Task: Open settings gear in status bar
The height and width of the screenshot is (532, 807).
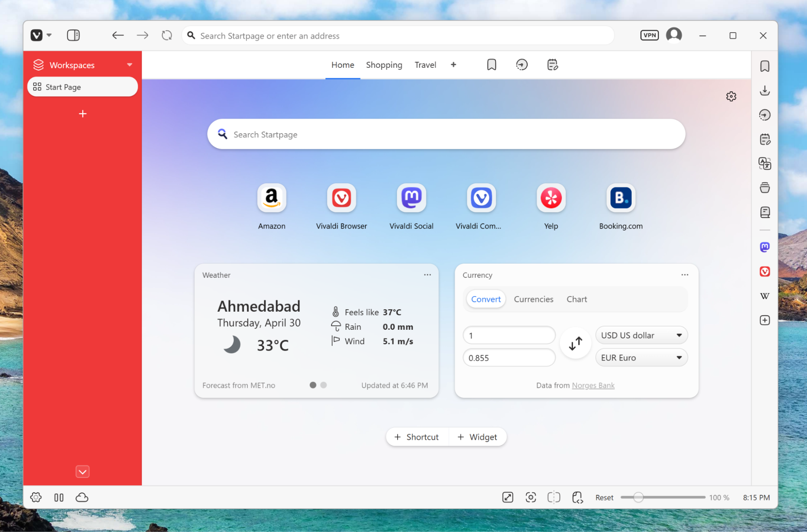Action: pyautogui.click(x=36, y=497)
